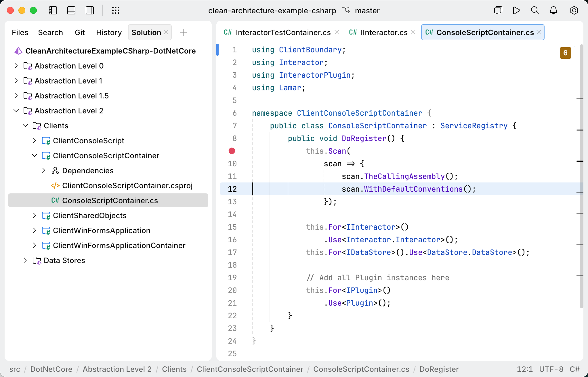588x377 pixels.
Task: Collapse the Abstraction Level 2 folder
Action: 16,111
